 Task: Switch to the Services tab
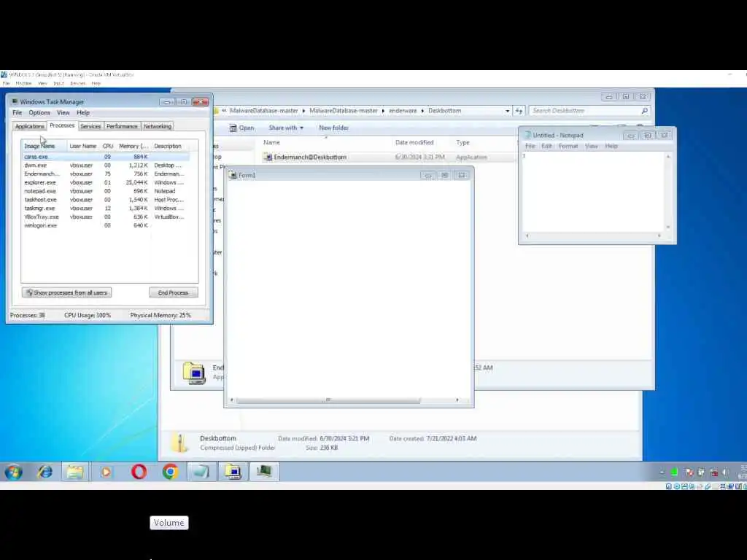(x=90, y=126)
